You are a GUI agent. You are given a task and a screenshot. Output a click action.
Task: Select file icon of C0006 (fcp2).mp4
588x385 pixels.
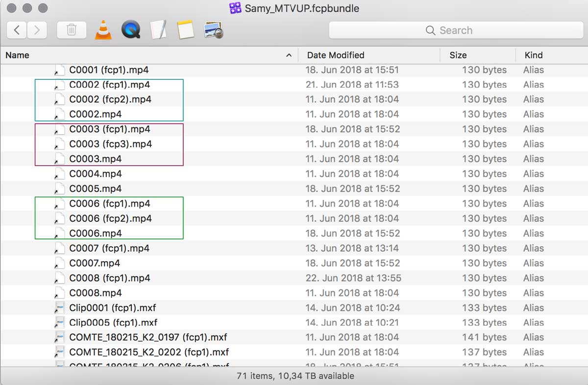pos(59,218)
